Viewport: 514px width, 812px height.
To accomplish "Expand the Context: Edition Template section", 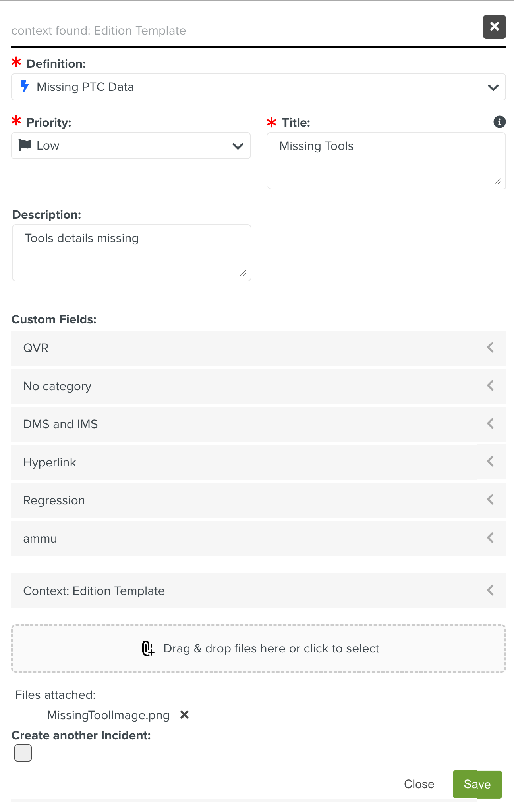I will [258, 591].
